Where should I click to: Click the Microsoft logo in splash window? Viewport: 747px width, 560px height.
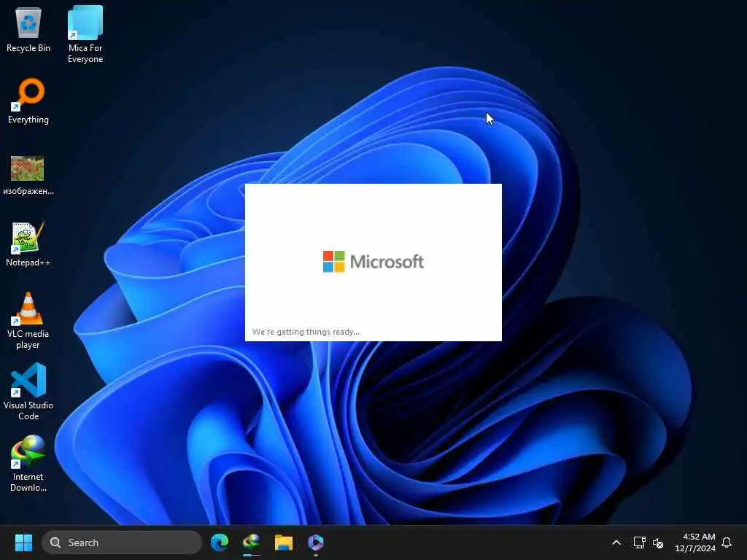(373, 262)
